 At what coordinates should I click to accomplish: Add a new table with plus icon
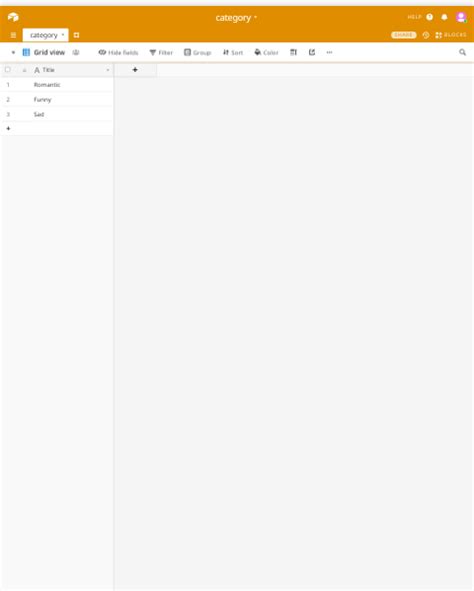tap(76, 35)
